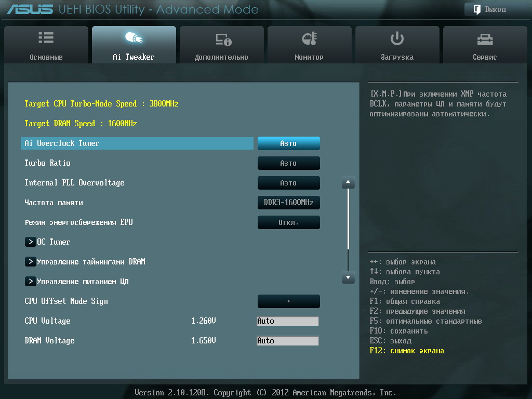Click the scroll up arrow
The width and height of the screenshot is (532, 399).
348,182
